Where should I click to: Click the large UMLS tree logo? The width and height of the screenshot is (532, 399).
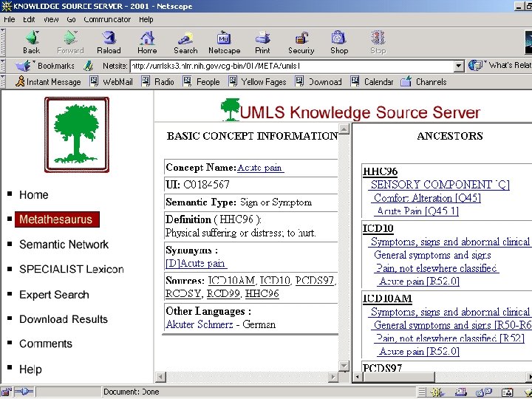pyautogui.click(x=77, y=134)
